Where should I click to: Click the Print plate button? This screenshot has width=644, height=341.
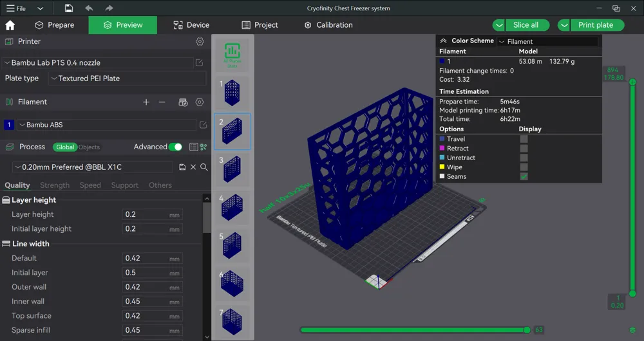[x=598, y=25]
